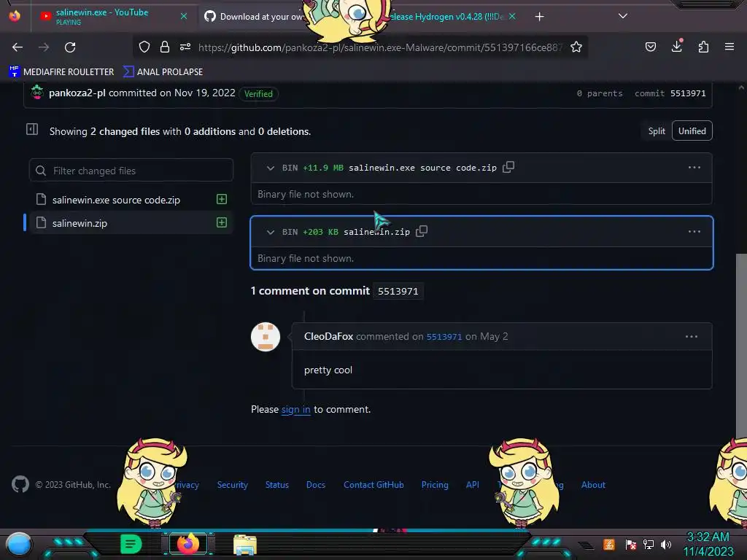
Task: Open the 5513971 commit link in comment
Action: pyautogui.click(x=444, y=337)
